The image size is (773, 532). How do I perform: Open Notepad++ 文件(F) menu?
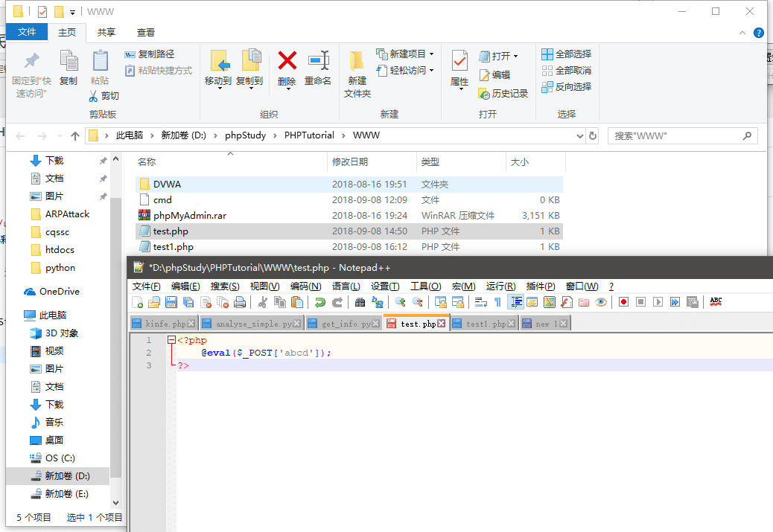tap(147, 286)
